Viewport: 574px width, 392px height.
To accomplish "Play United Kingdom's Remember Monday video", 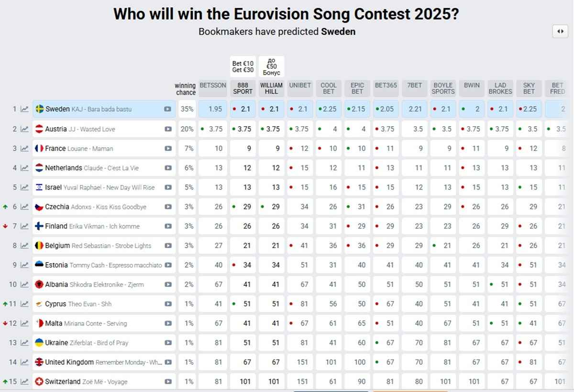I will point(167,362).
